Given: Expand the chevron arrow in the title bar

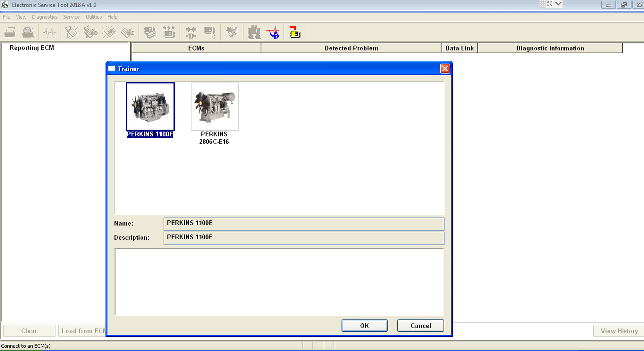Looking at the screenshot, I should coord(558,4).
